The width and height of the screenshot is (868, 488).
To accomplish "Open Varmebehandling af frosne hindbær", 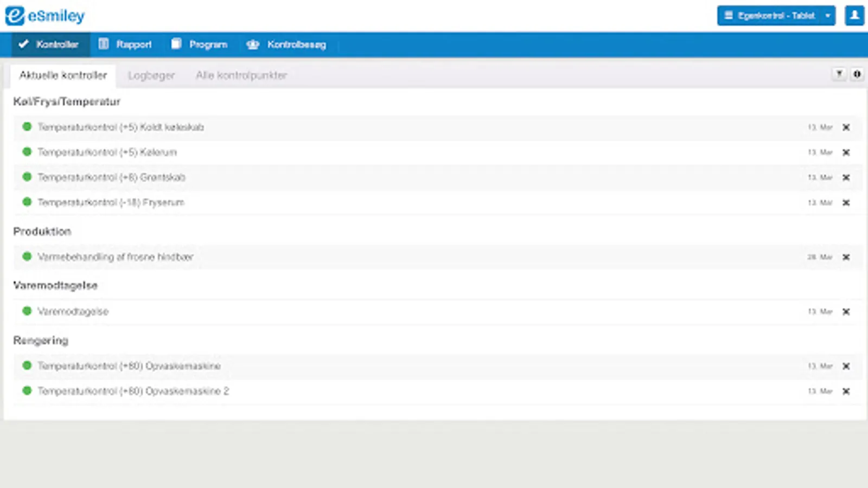I will pos(116,257).
